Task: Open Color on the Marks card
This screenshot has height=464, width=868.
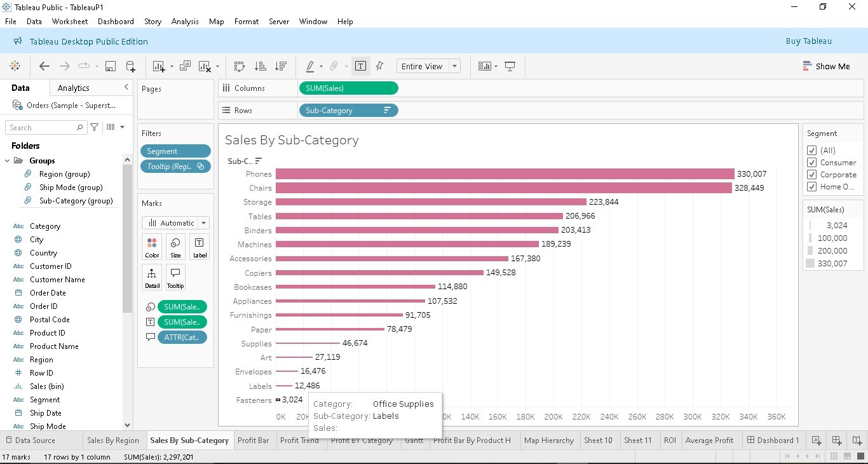Action: tap(152, 247)
